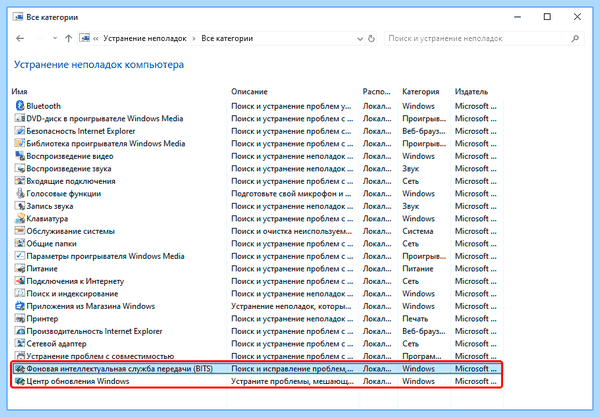
Task: Open the recent locations dropdown arrow
Action: coord(55,38)
